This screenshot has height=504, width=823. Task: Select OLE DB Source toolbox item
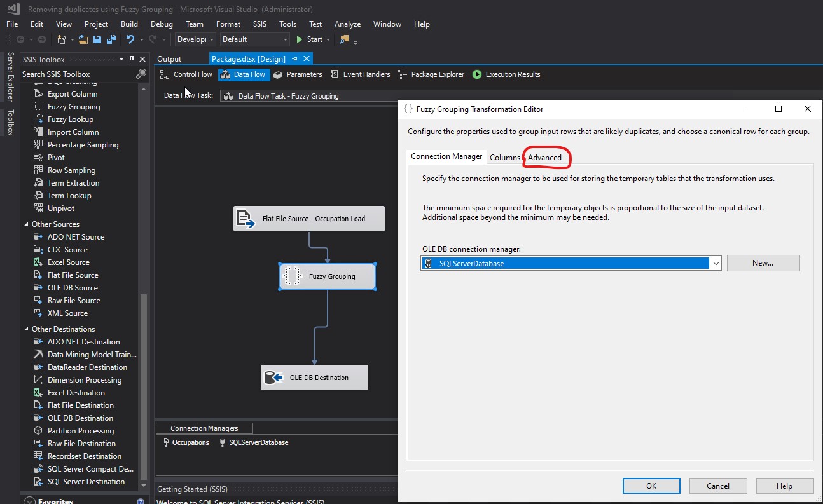pos(73,288)
